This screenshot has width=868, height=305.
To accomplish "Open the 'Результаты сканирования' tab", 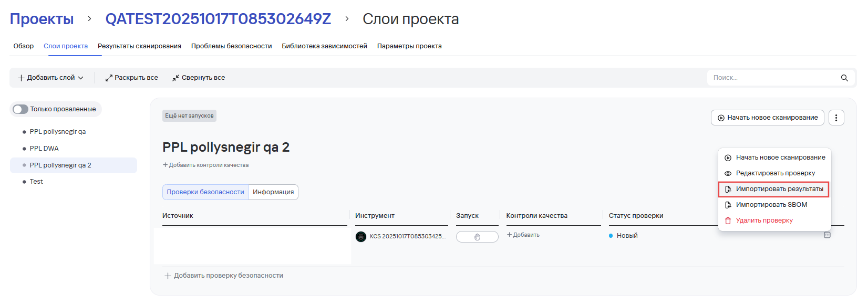I will (x=139, y=46).
